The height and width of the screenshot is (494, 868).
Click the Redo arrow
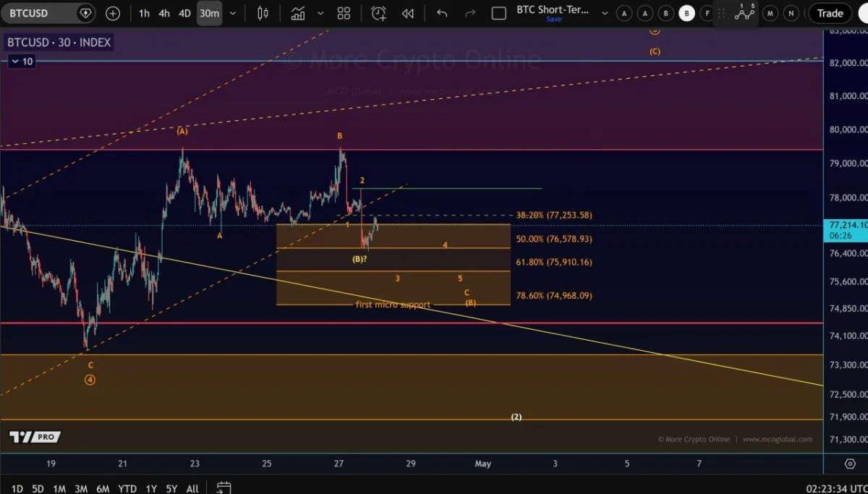(470, 13)
